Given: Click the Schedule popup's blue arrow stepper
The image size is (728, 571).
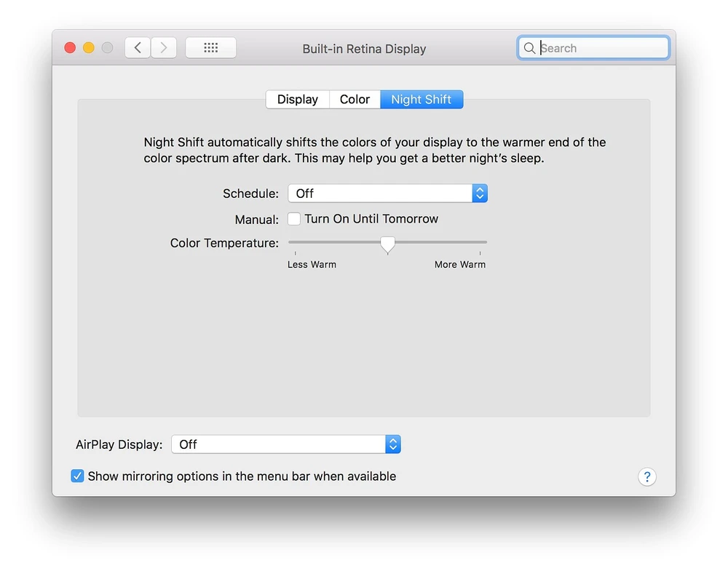Looking at the screenshot, I should coord(479,193).
